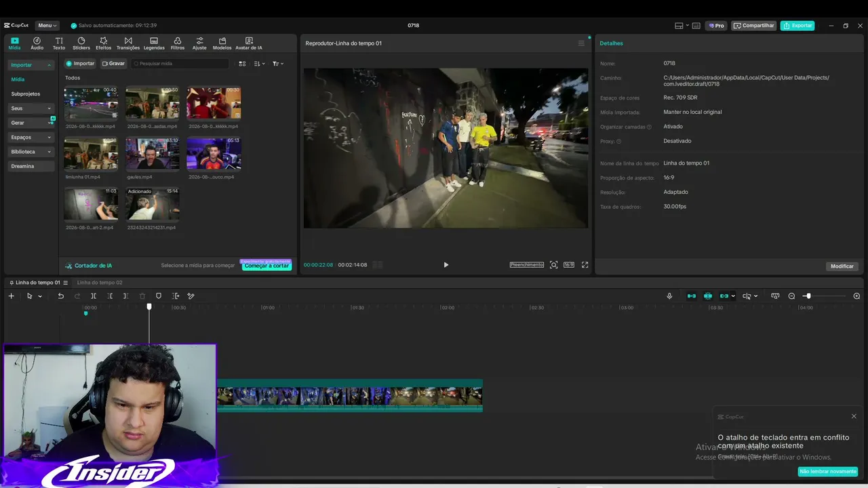
Task: Open the Legendas panel
Action: click(154, 43)
